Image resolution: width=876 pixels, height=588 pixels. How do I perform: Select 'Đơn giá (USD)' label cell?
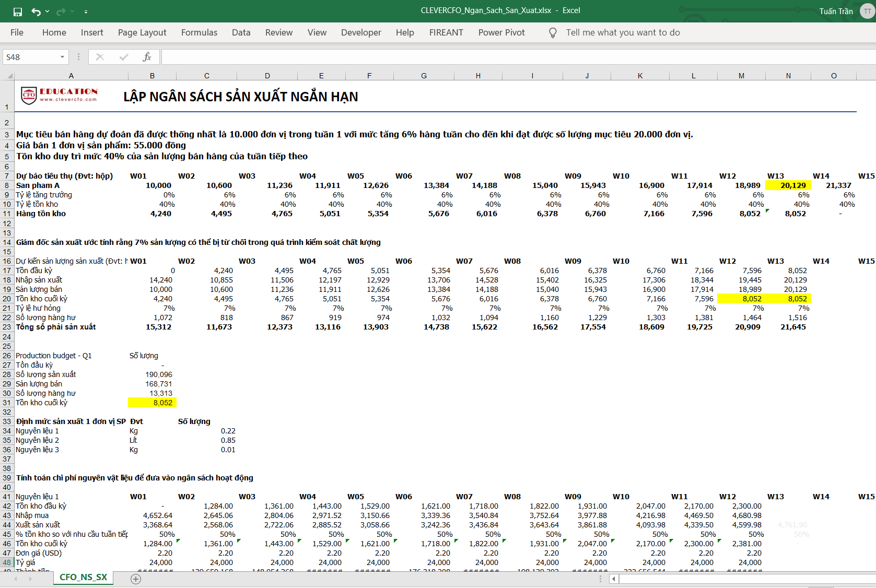point(71,553)
